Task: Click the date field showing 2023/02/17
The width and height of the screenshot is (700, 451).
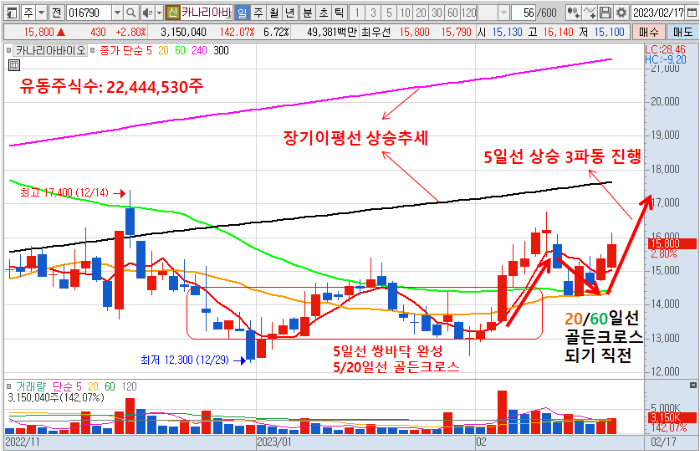Action: pos(658,13)
